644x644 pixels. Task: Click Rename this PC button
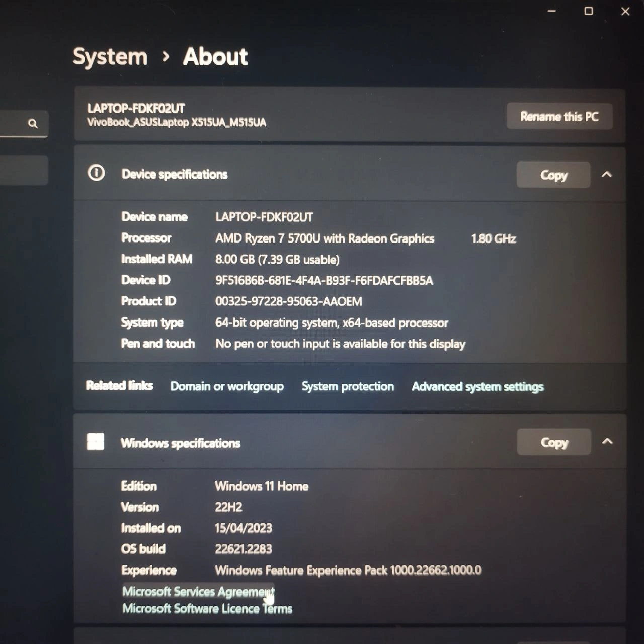coord(559,116)
